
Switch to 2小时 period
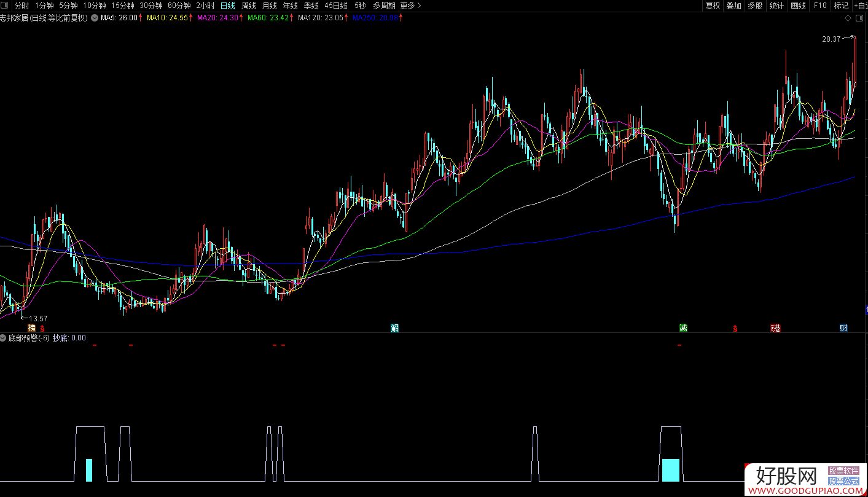[x=205, y=6]
